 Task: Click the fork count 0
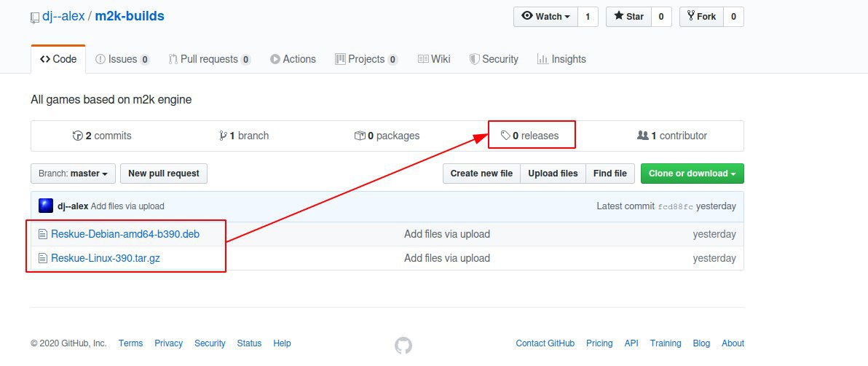(x=733, y=17)
